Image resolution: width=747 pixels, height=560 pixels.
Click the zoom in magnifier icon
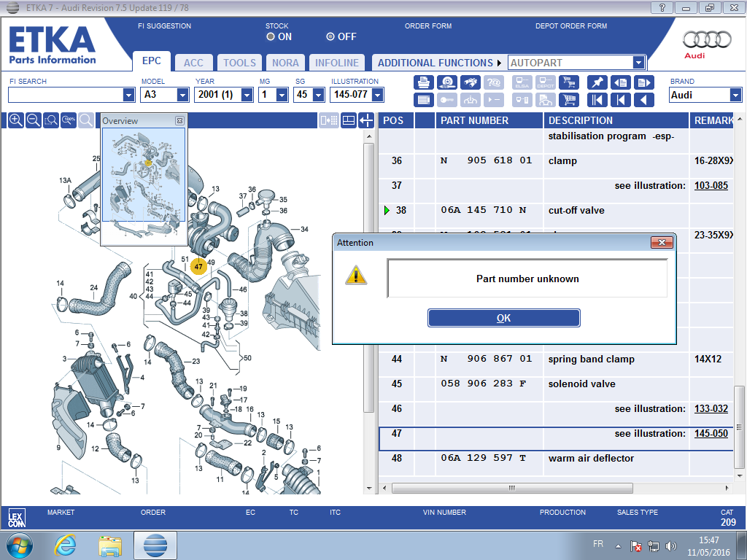click(15, 120)
